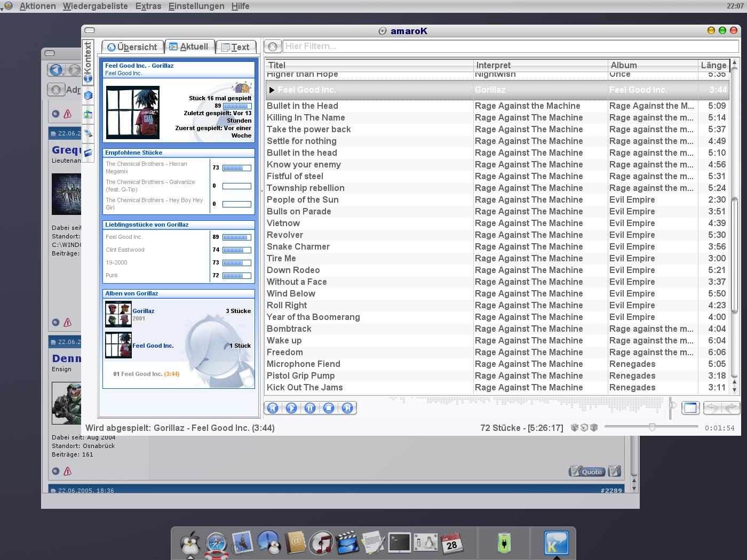Open the Hilfe menu

coord(240,6)
